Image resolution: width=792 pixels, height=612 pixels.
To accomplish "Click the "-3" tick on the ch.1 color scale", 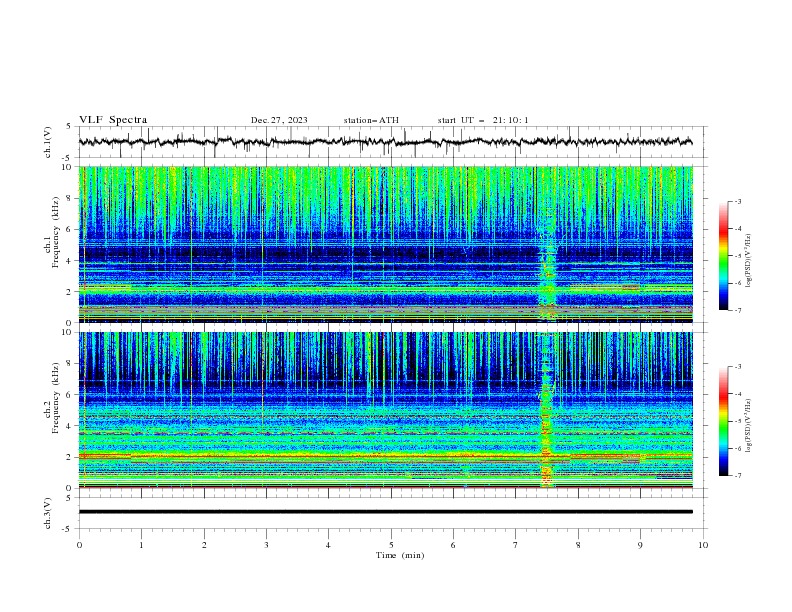I will click(x=738, y=201).
